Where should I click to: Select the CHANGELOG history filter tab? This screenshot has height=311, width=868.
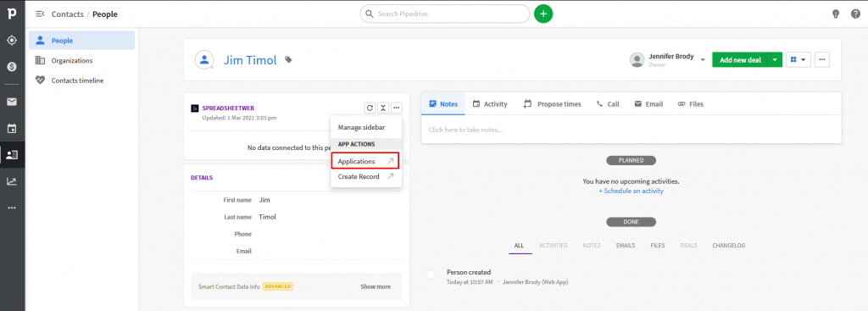(x=728, y=245)
